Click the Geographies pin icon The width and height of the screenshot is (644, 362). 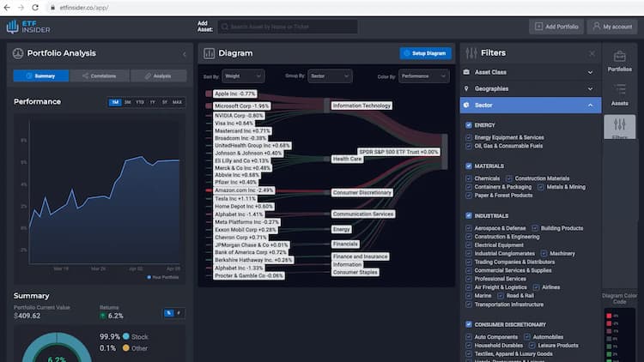click(x=466, y=88)
